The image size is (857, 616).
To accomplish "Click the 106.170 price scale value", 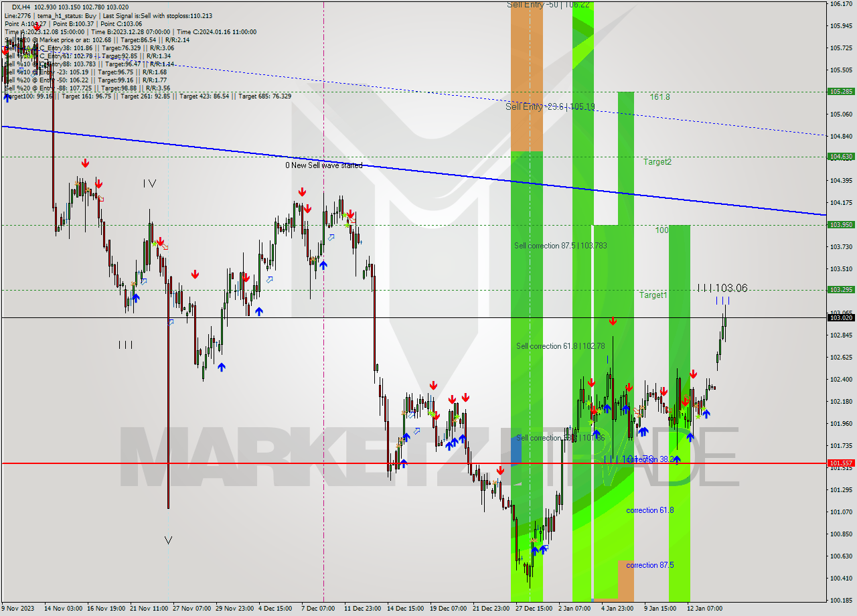I will click(x=841, y=4).
